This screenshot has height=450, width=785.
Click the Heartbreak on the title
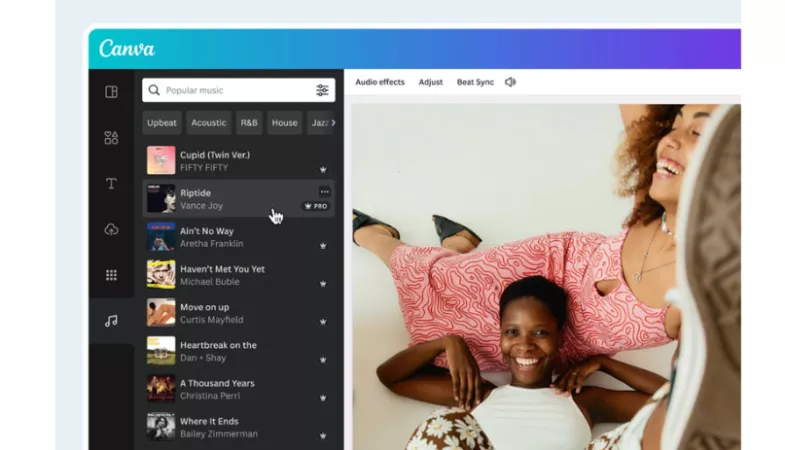(218, 345)
